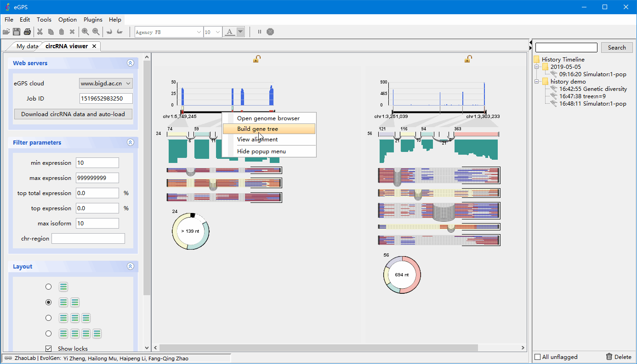Collapse the Filter parameters section

(131, 142)
